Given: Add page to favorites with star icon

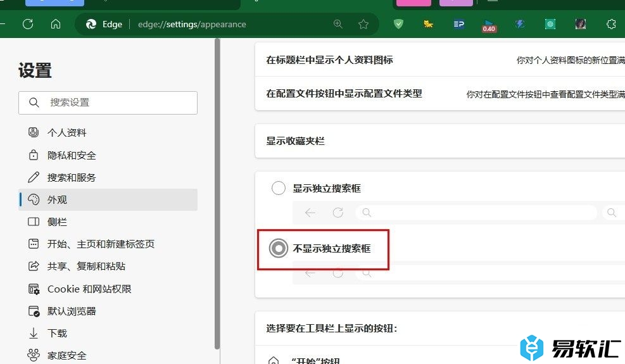Looking at the screenshot, I should (x=363, y=24).
